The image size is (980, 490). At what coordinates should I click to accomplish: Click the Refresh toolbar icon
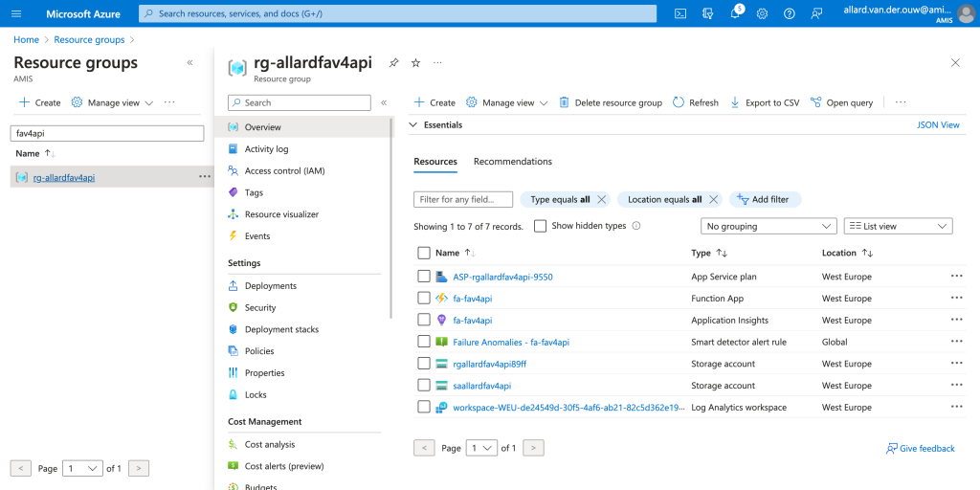[x=695, y=102]
